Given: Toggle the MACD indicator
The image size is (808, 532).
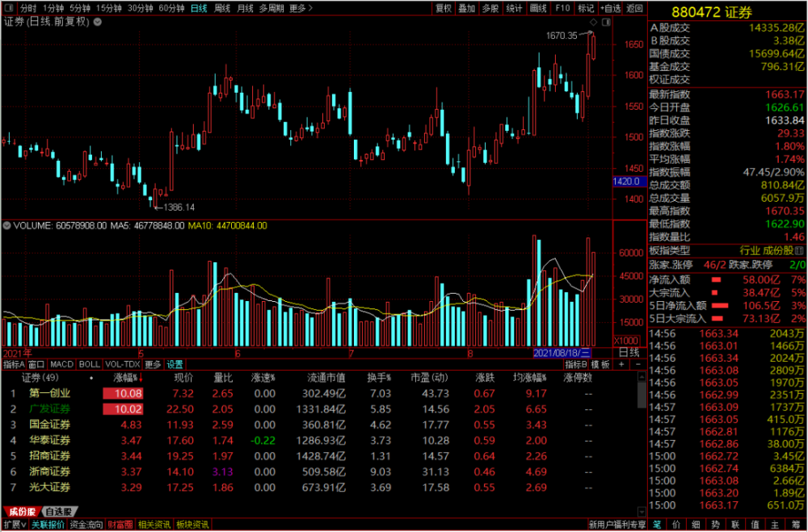Looking at the screenshot, I should tap(63, 364).
